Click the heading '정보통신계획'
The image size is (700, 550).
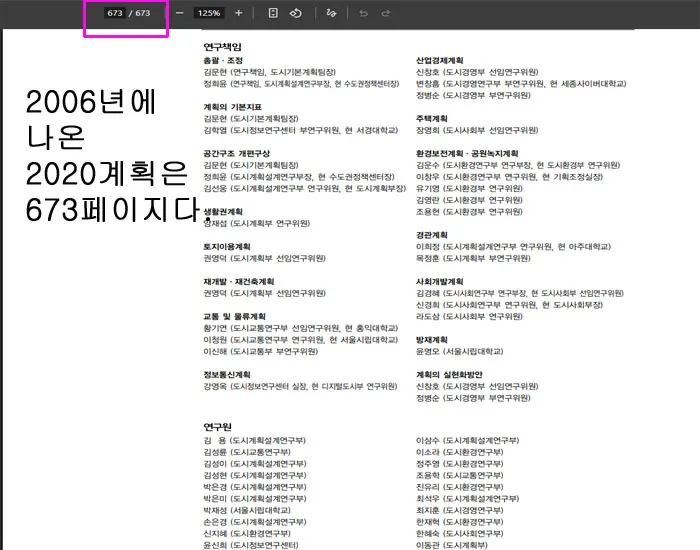tap(227, 374)
